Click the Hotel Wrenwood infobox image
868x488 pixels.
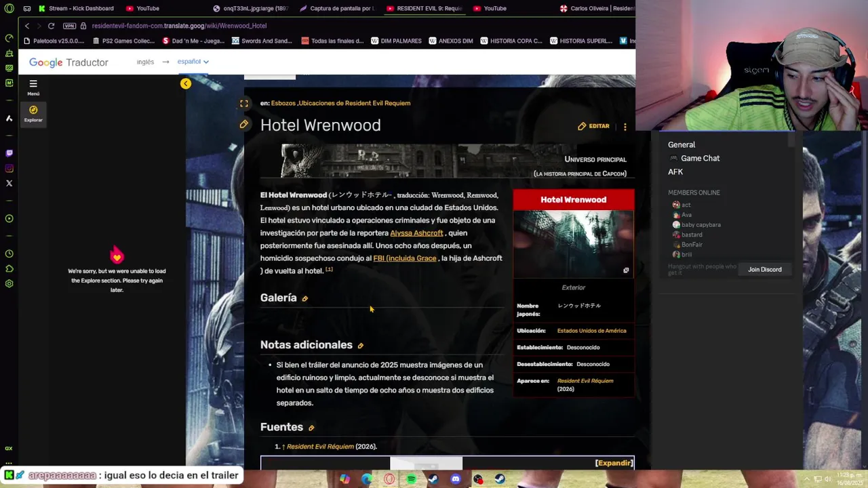(x=574, y=244)
